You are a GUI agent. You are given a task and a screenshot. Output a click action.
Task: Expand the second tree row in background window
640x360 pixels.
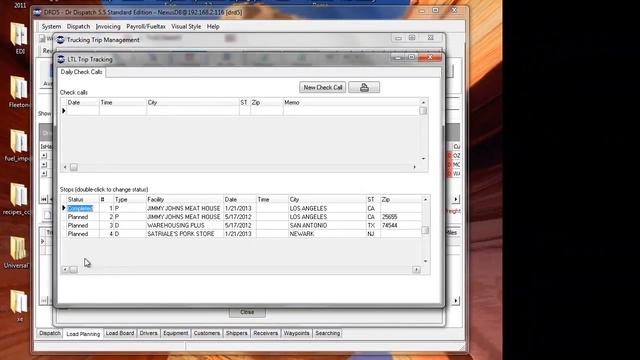(44, 164)
